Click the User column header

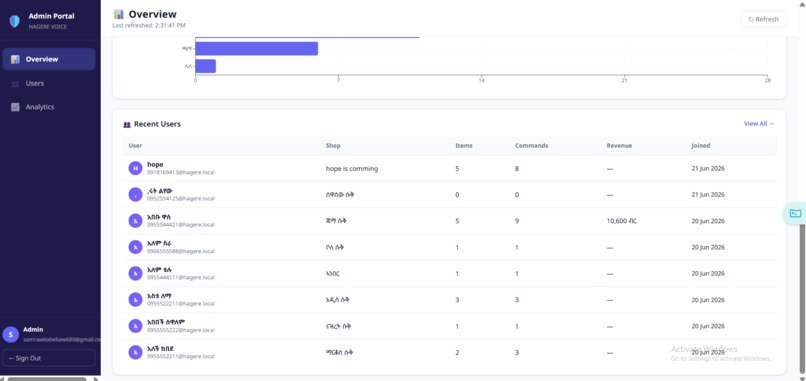tap(135, 146)
